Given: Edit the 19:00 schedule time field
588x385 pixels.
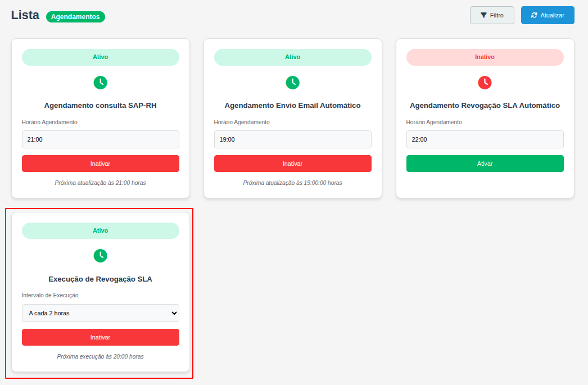Looking at the screenshot, I should coord(292,139).
